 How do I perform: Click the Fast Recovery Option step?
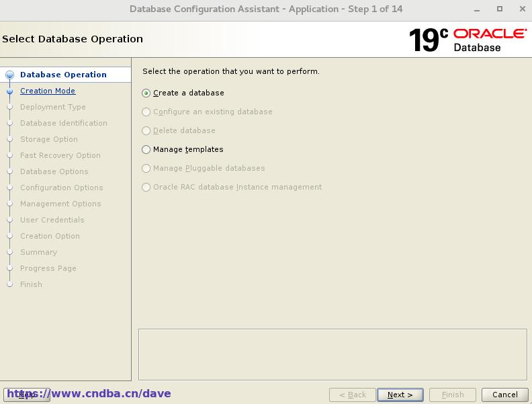click(60, 155)
